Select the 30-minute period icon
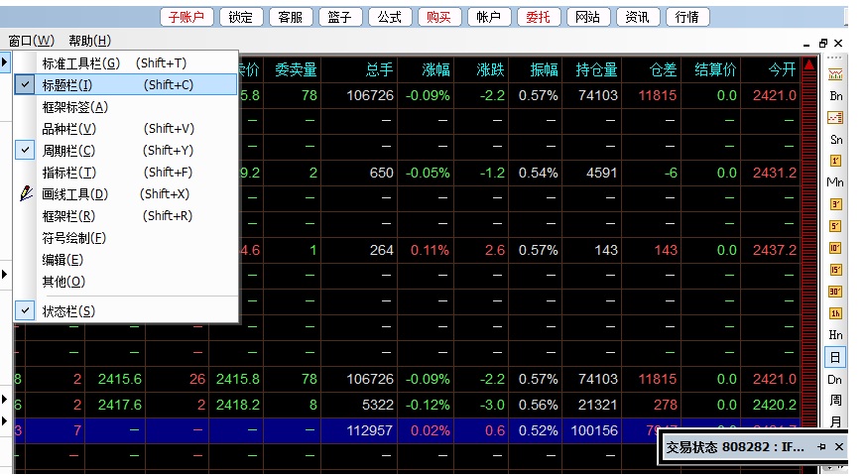 point(835,292)
